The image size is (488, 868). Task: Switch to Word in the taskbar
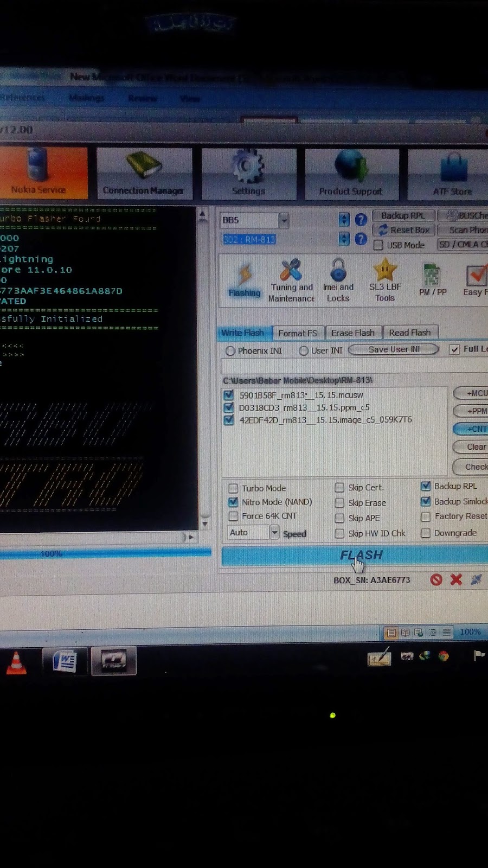coord(65,661)
